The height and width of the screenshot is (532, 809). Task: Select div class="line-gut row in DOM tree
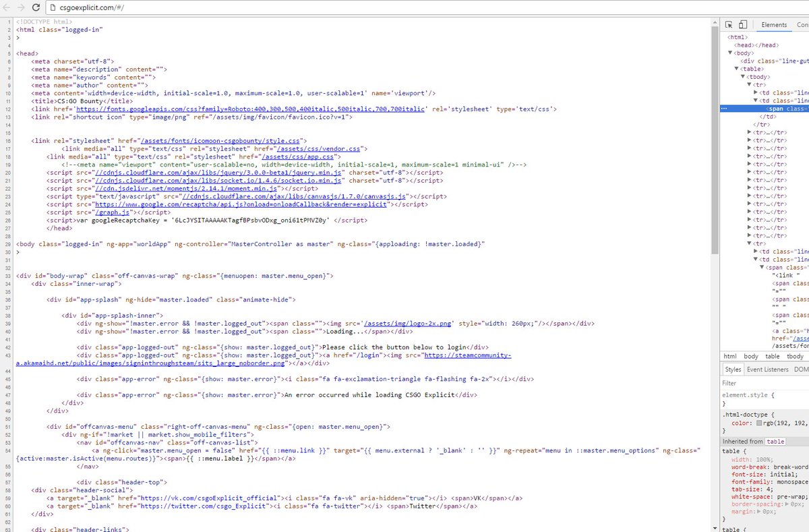(x=775, y=61)
